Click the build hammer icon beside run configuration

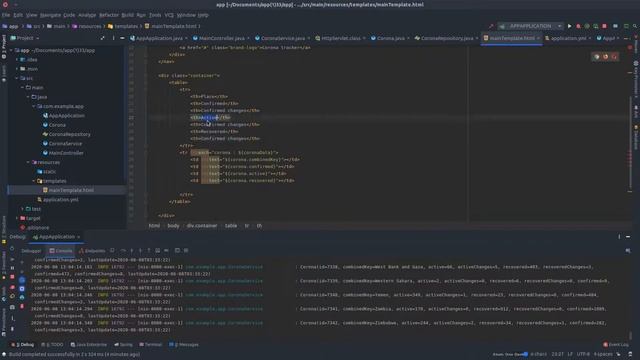(x=491, y=26)
